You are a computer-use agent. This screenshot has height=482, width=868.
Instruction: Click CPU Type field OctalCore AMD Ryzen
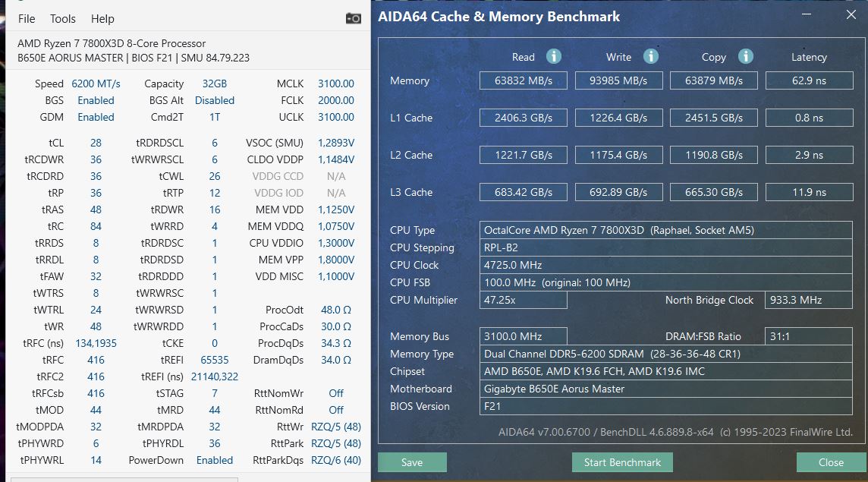tap(665, 230)
